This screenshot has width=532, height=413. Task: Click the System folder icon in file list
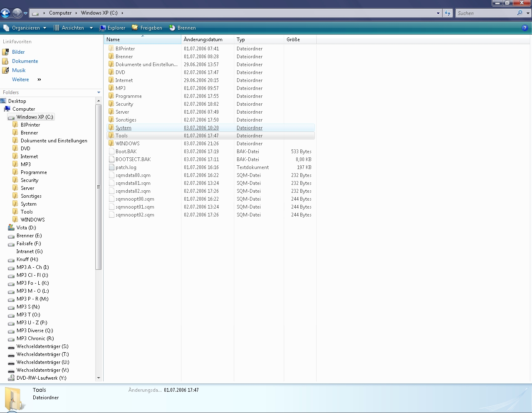(x=111, y=127)
